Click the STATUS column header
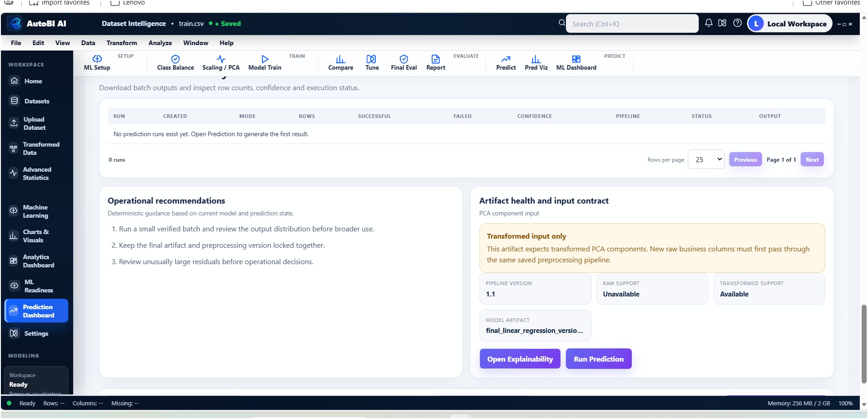The width and height of the screenshot is (868, 419). click(701, 116)
